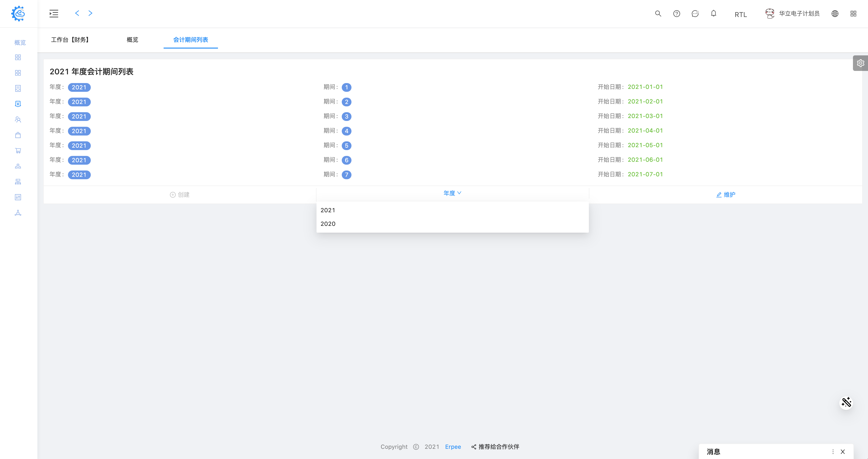The image size is (868, 459).
Task: Switch to 工作台【财务】 tab
Action: (70, 40)
